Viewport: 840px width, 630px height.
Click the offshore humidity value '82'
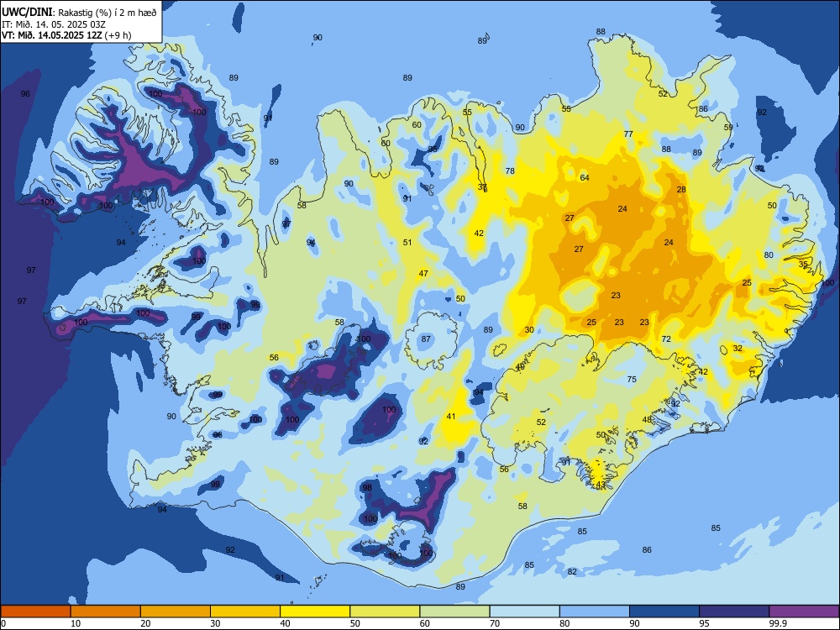[x=572, y=571]
